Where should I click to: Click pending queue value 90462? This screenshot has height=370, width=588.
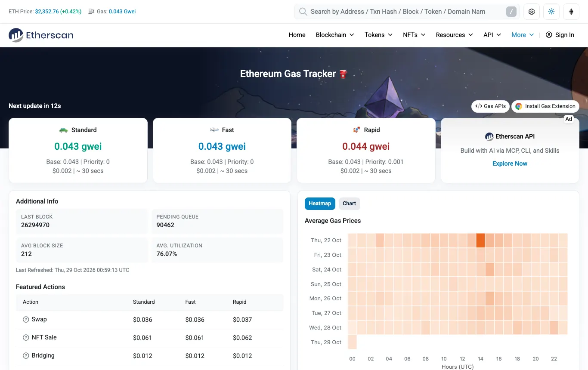165,225
